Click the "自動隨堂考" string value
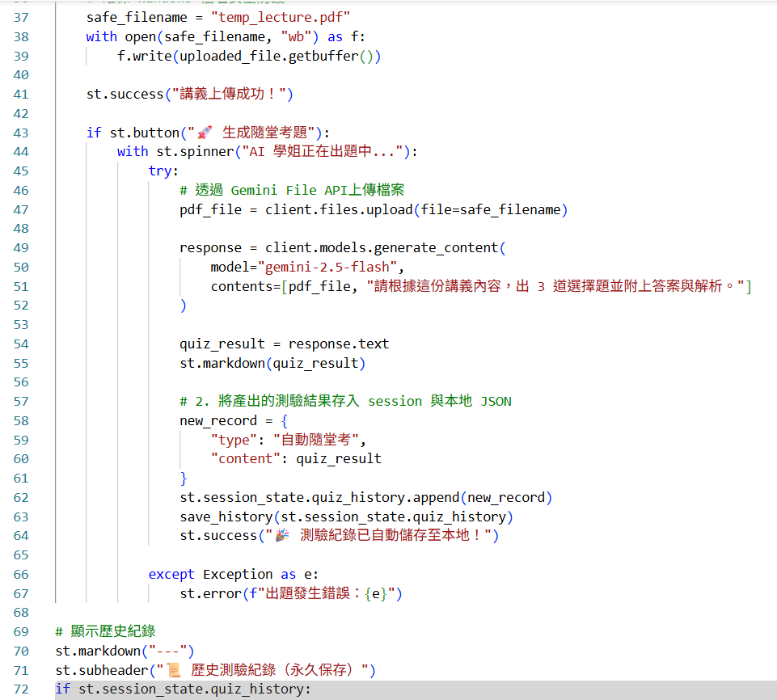 pyautogui.click(x=315, y=440)
